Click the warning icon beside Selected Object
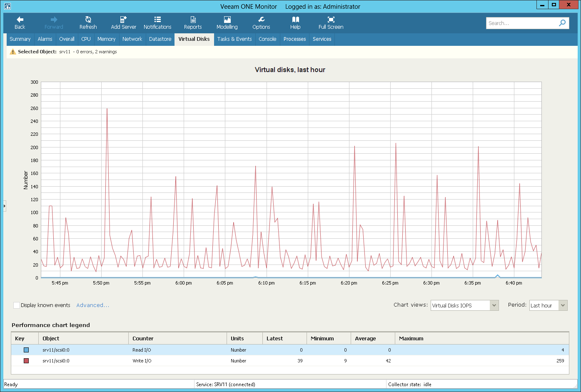 [x=13, y=52]
